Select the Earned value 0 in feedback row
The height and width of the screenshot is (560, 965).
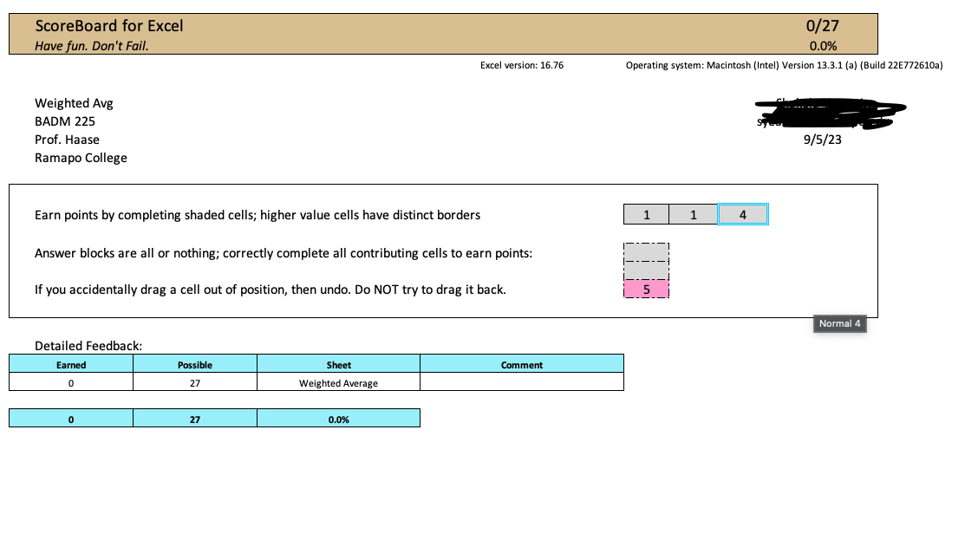(x=71, y=383)
